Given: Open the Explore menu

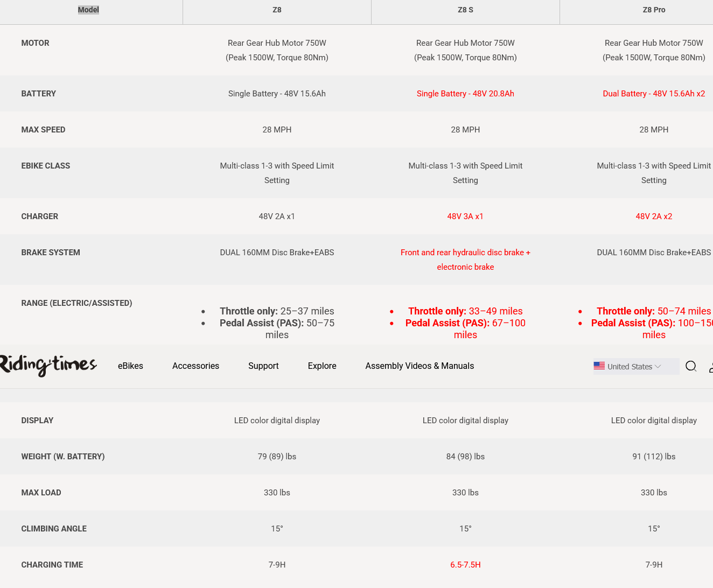Looking at the screenshot, I should 322,366.
